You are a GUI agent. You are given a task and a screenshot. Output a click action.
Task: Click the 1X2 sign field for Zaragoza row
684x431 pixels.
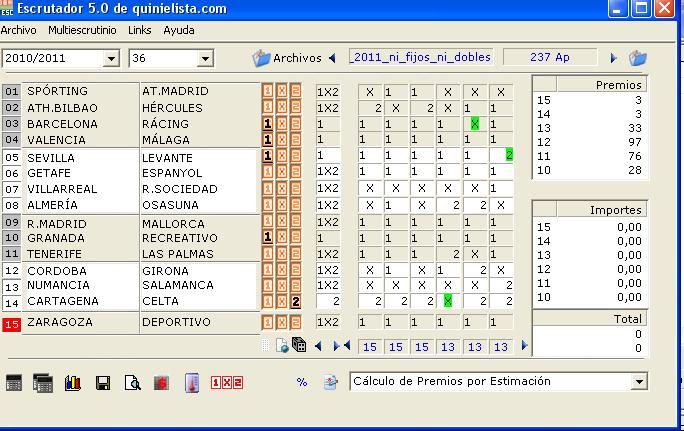click(328, 322)
